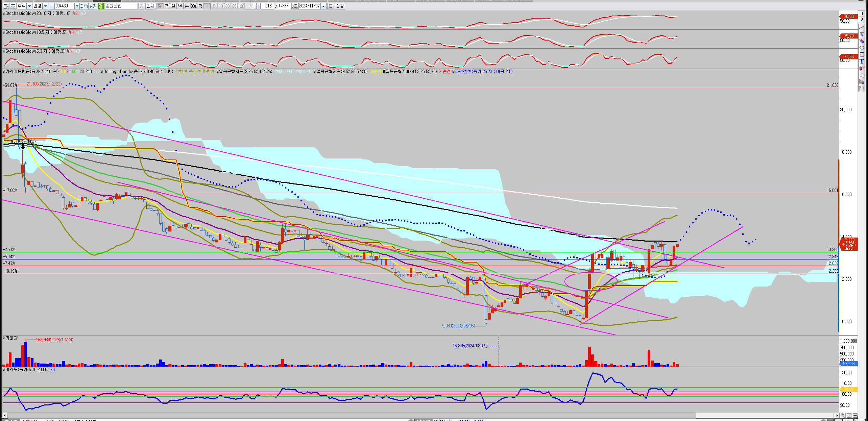Viewport: 868px width, 421px height.
Task: Click the W button on right toolbar
Action: pyautogui.click(x=862, y=20)
